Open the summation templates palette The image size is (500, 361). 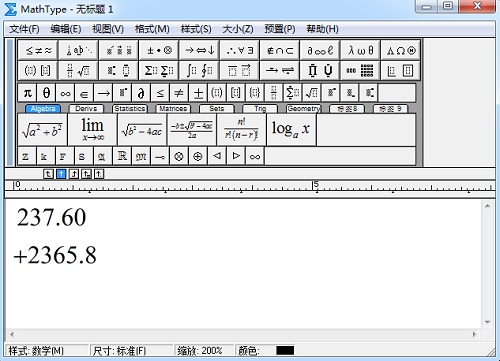click(159, 70)
